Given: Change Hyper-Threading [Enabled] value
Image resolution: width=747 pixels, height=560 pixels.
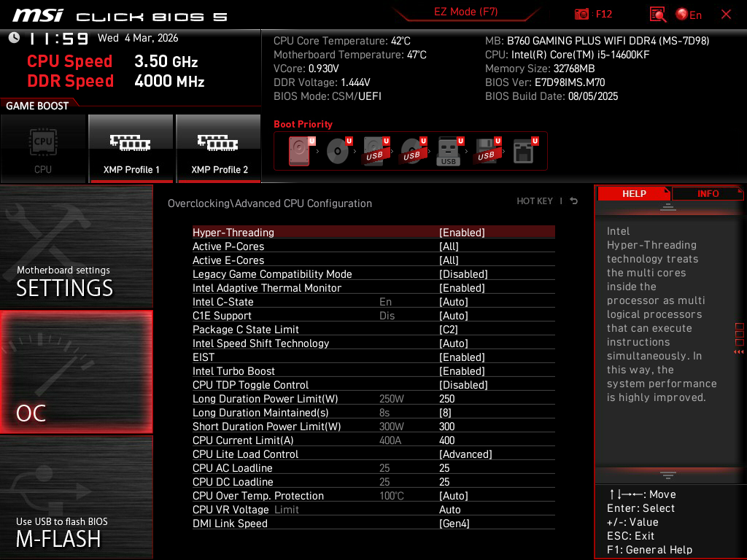Looking at the screenshot, I should click(x=462, y=233).
